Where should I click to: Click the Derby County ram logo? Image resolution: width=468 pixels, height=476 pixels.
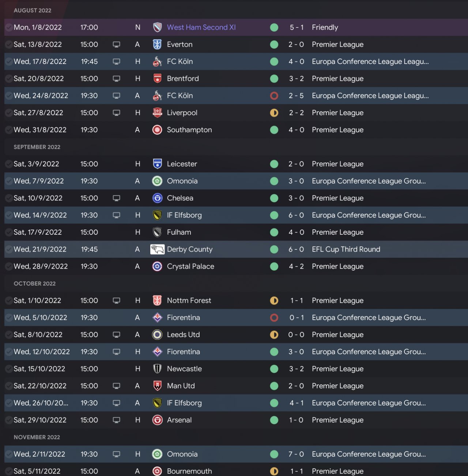[157, 249]
